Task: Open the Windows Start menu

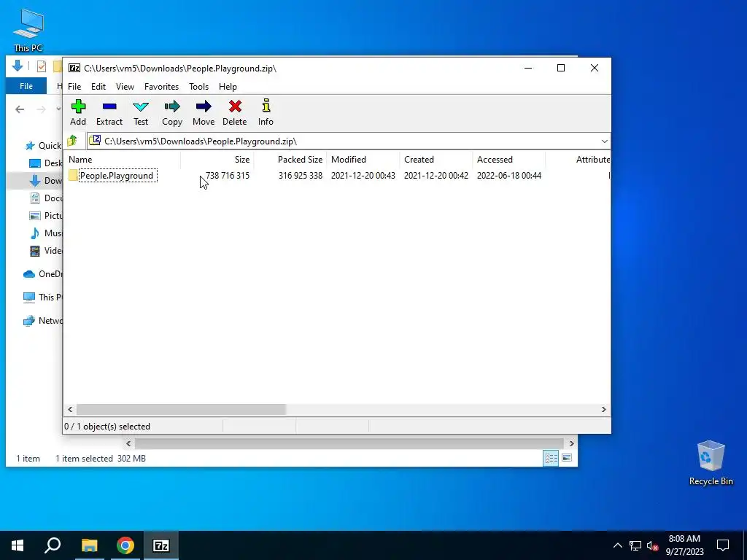Action: coord(18,545)
